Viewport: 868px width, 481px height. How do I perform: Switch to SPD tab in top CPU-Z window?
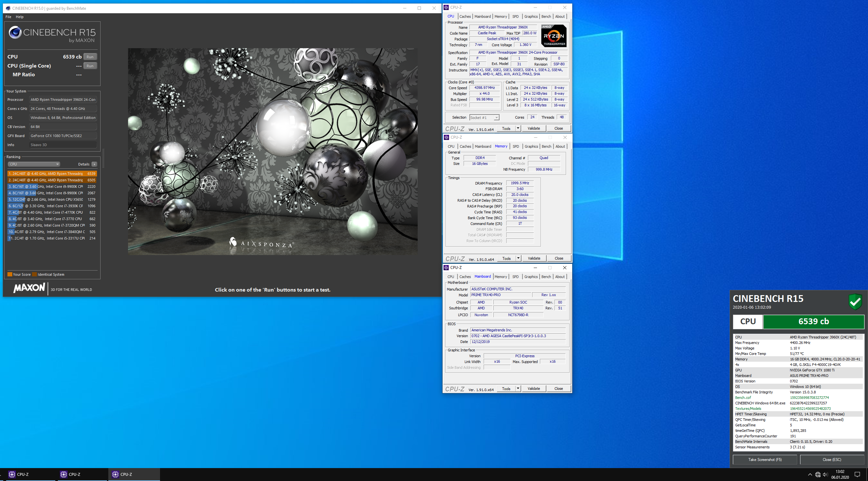point(515,16)
